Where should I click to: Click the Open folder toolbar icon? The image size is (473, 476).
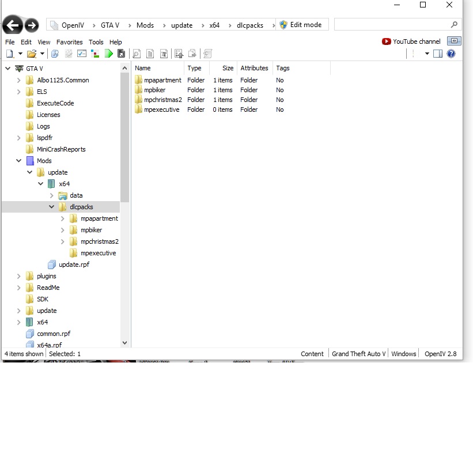pyautogui.click(x=32, y=54)
